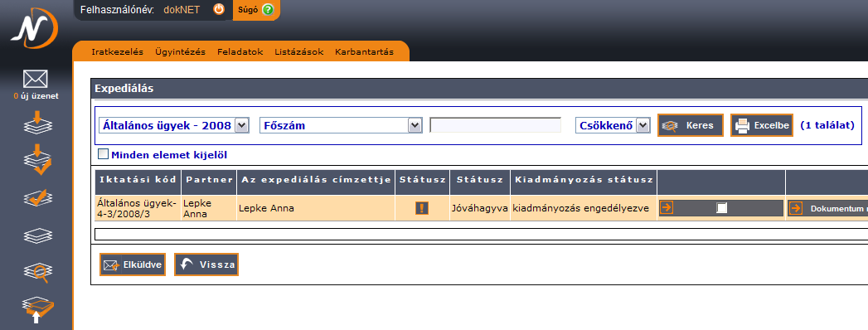Click the kiadmányozás engedélyezve cell
Image resolution: width=868 pixels, height=330 pixels.
(x=584, y=208)
